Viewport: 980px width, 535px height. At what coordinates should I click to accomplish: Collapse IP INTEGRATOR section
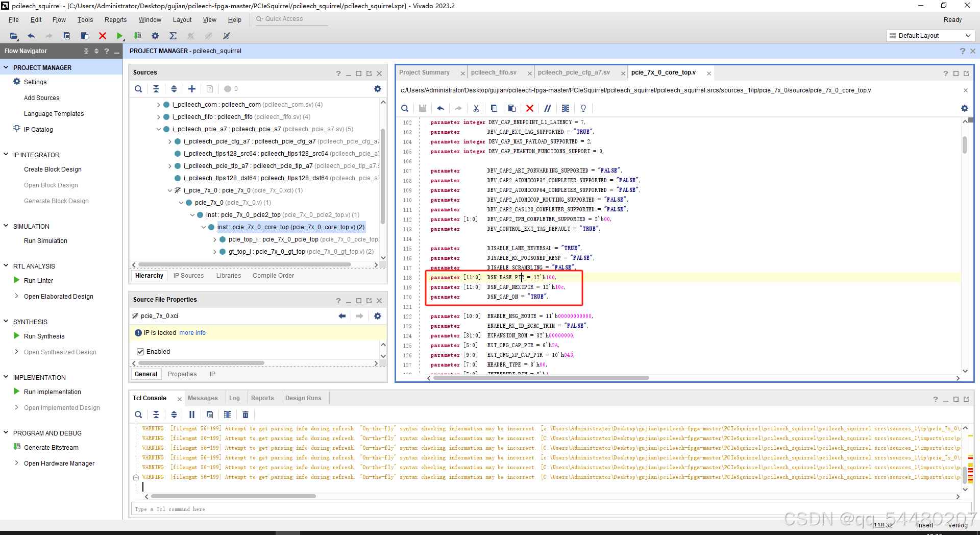pyautogui.click(x=6, y=155)
